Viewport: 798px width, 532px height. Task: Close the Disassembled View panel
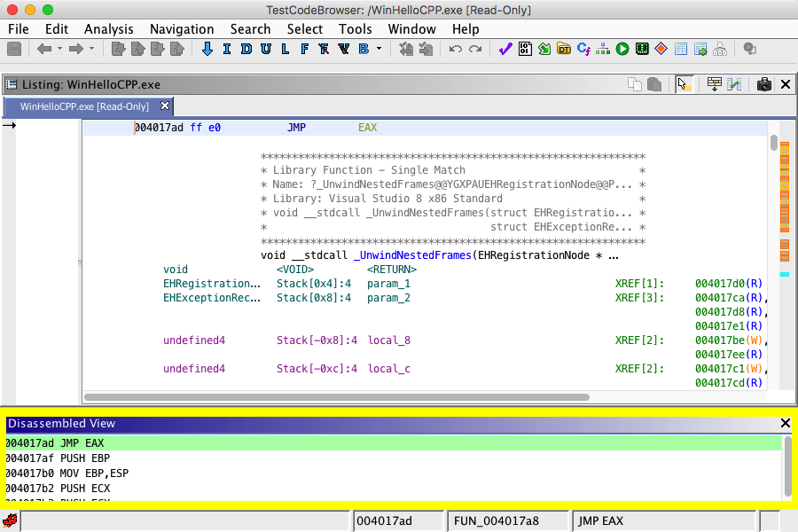pyautogui.click(x=785, y=424)
